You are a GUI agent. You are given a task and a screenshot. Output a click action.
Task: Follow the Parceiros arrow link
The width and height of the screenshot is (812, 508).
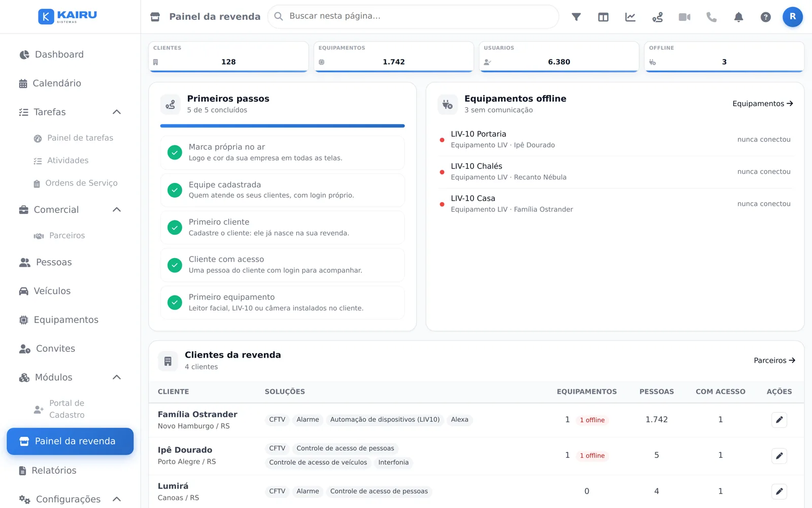[774, 361]
